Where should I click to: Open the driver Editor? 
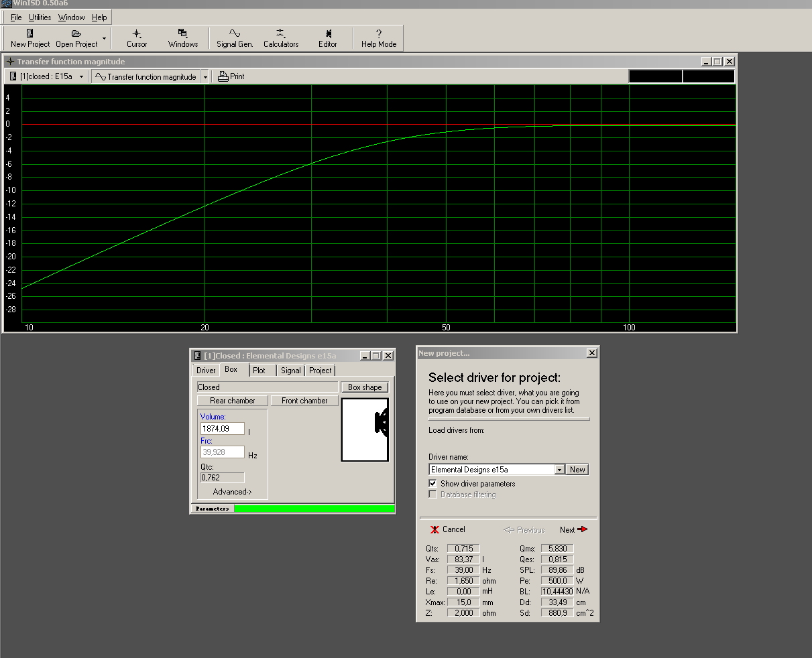328,38
